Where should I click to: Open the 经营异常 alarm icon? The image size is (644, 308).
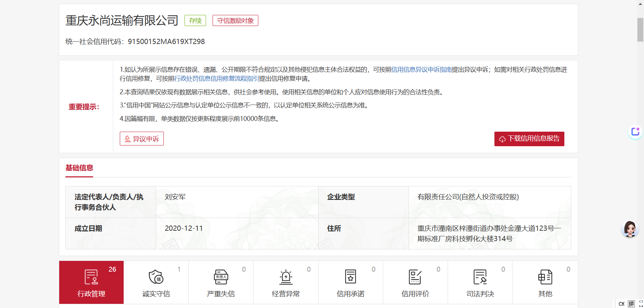286,277
